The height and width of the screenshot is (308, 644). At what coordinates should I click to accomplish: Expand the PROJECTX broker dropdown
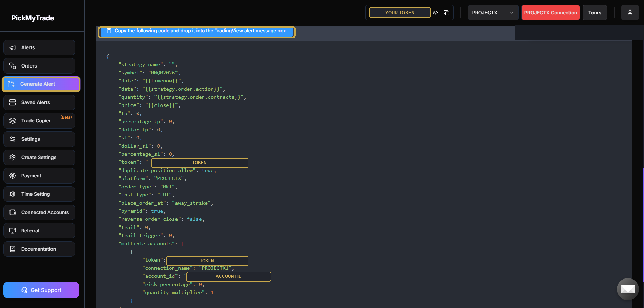click(493, 13)
